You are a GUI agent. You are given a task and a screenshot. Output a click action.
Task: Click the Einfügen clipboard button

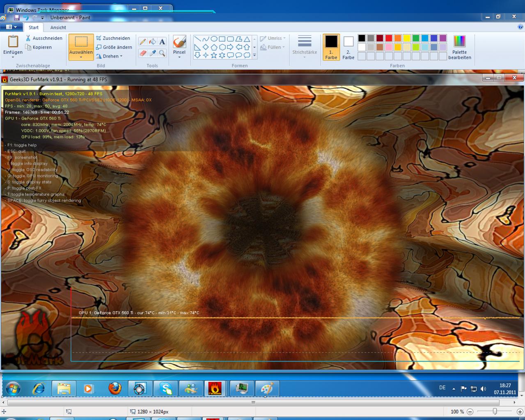click(x=13, y=42)
